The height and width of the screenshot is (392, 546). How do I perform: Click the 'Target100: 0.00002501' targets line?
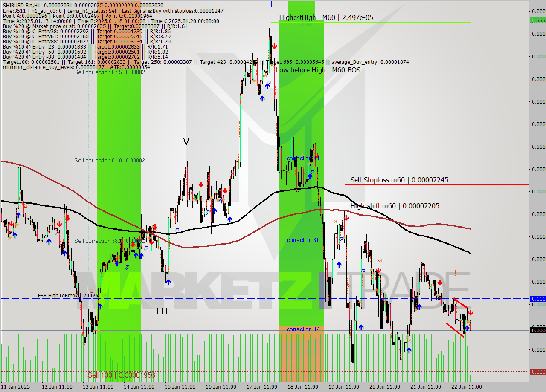[206, 62]
